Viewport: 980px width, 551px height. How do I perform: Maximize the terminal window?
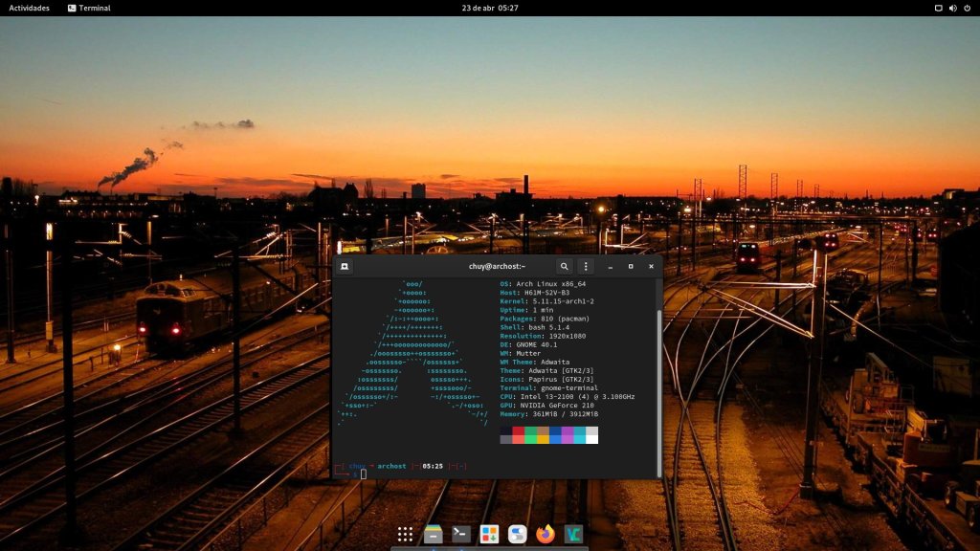[x=631, y=266]
